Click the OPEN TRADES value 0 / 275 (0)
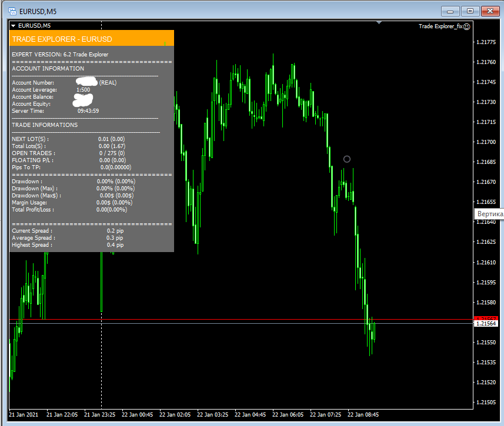 click(x=112, y=153)
